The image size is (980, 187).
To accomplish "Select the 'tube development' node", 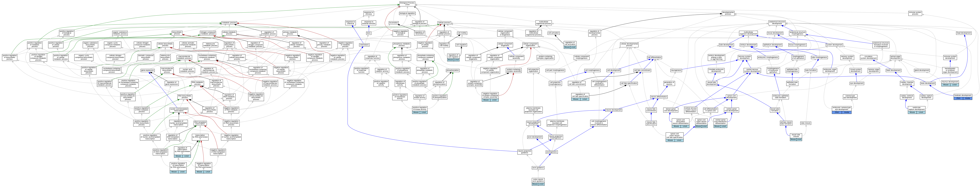I will (x=726, y=45).
